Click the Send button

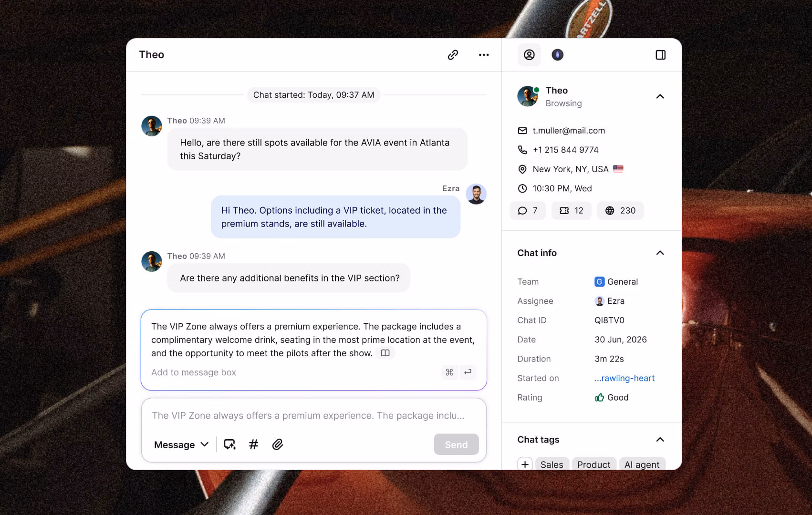click(x=456, y=444)
